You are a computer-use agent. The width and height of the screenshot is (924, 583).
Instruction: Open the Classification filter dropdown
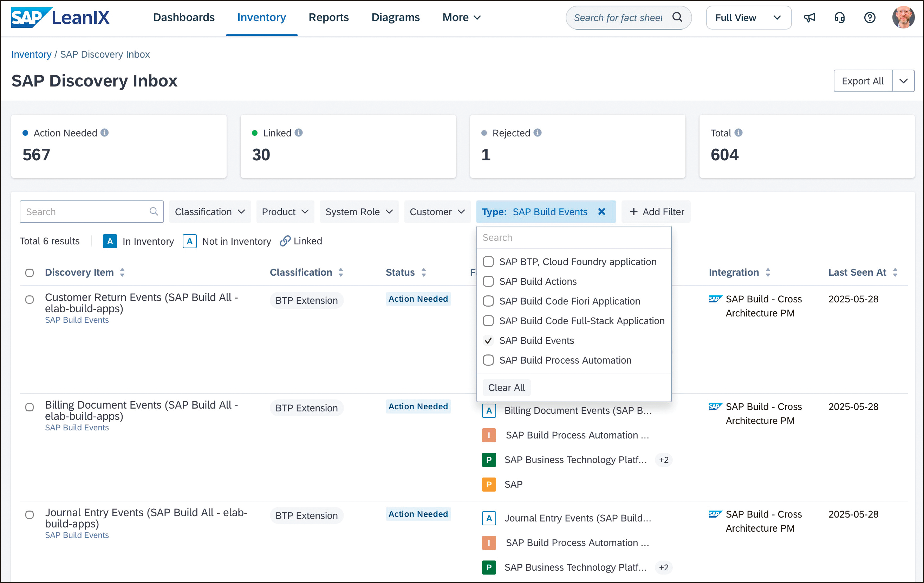pyautogui.click(x=209, y=212)
